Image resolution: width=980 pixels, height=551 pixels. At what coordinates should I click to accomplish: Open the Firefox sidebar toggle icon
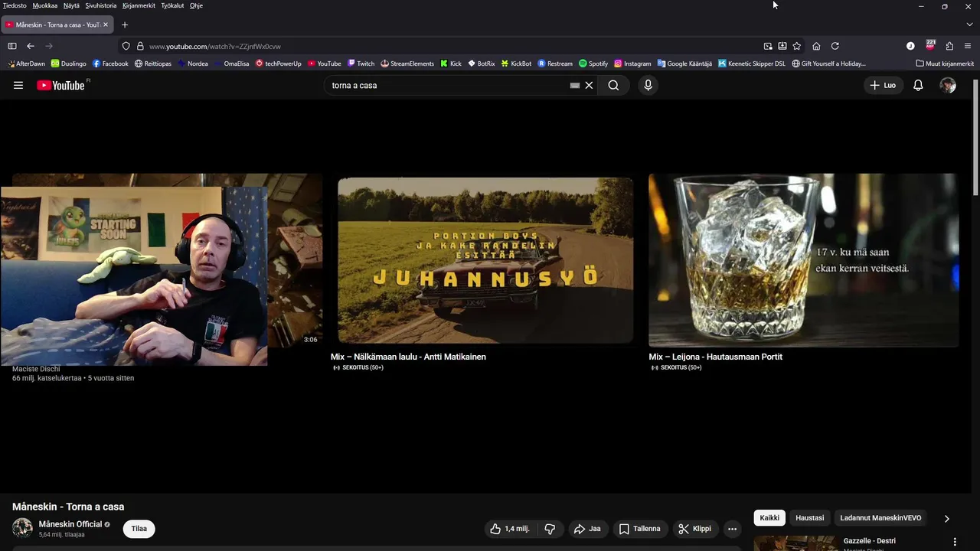12,46
